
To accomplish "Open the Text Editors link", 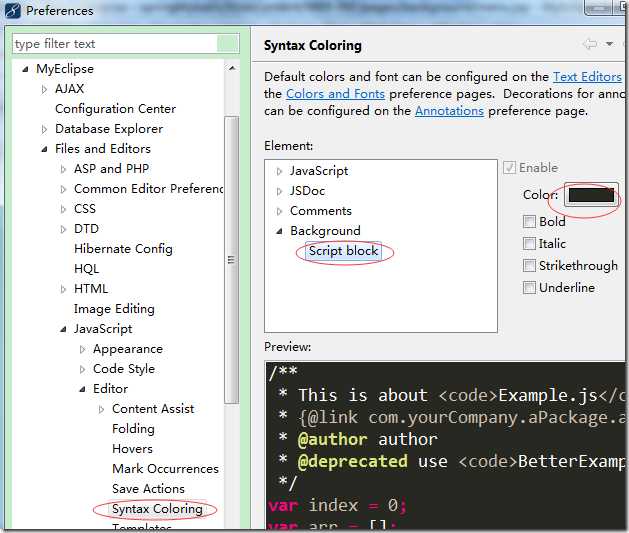I will (x=587, y=77).
